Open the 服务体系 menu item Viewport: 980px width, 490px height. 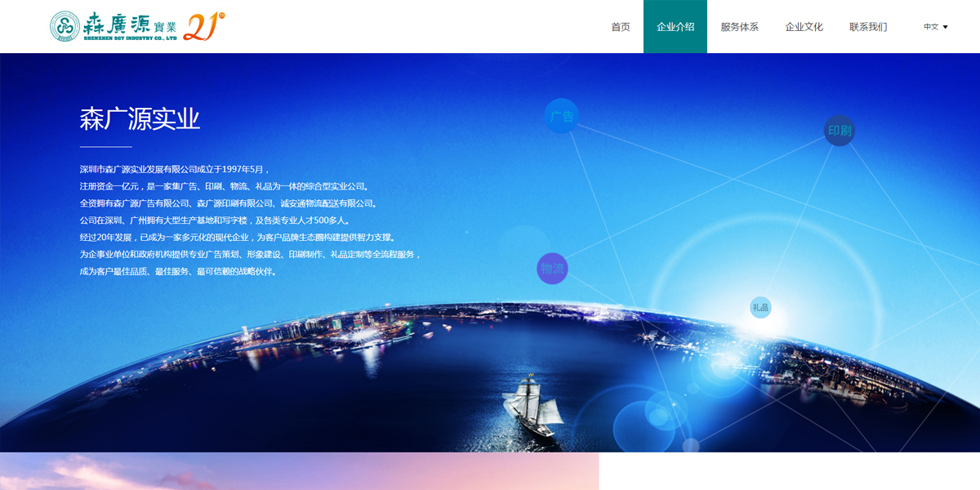[x=739, y=27]
